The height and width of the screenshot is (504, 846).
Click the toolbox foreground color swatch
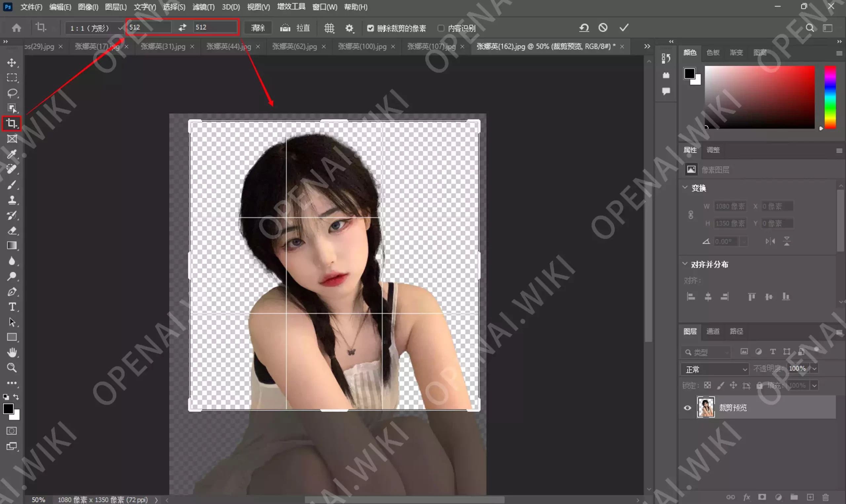pyautogui.click(x=8, y=408)
